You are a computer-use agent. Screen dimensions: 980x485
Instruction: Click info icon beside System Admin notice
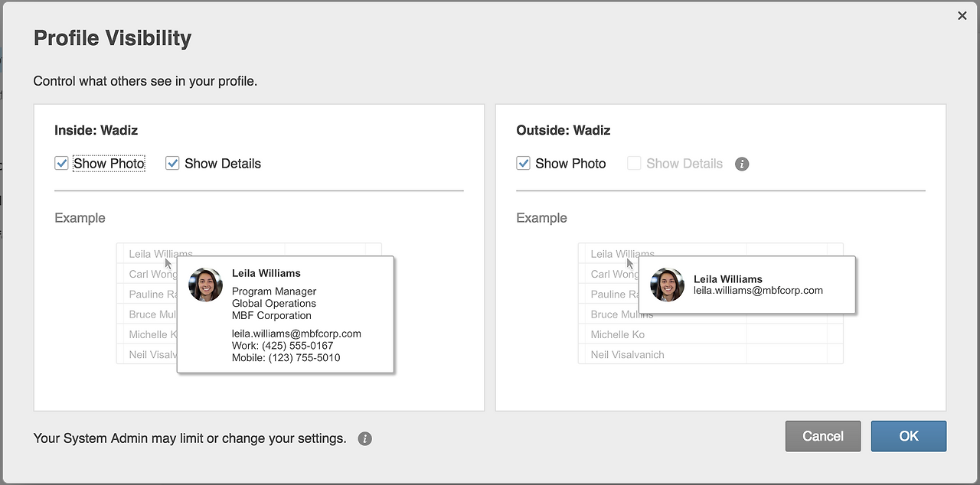pos(365,439)
